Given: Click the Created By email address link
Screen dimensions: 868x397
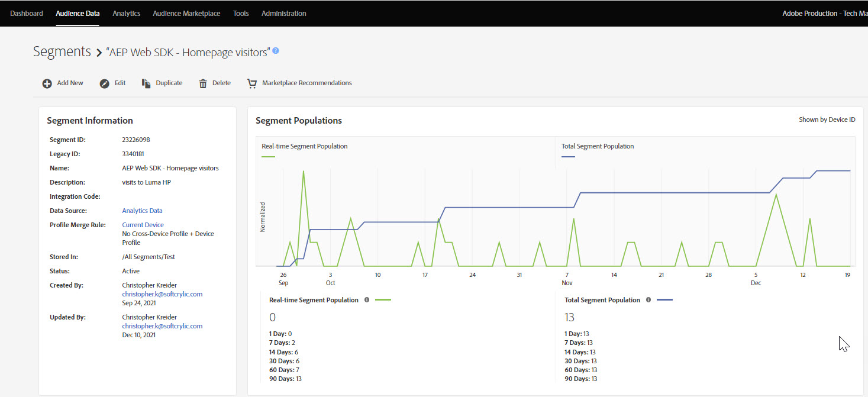Looking at the screenshot, I should point(162,294).
